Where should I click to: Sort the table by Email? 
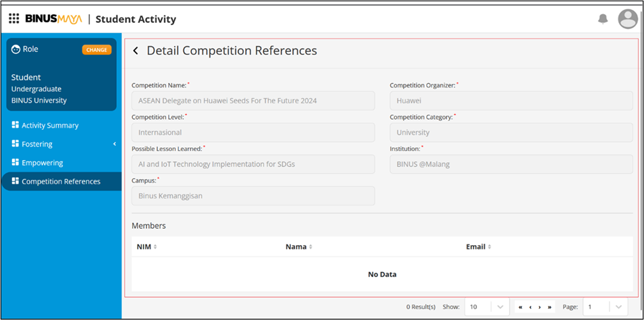click(489, 247)
